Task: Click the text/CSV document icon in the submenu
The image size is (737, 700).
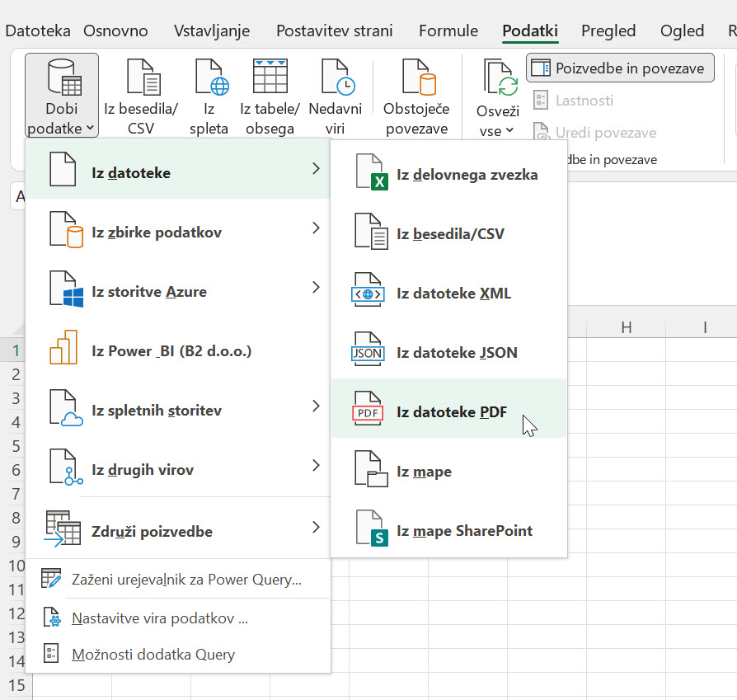Action: click(371, 232)
